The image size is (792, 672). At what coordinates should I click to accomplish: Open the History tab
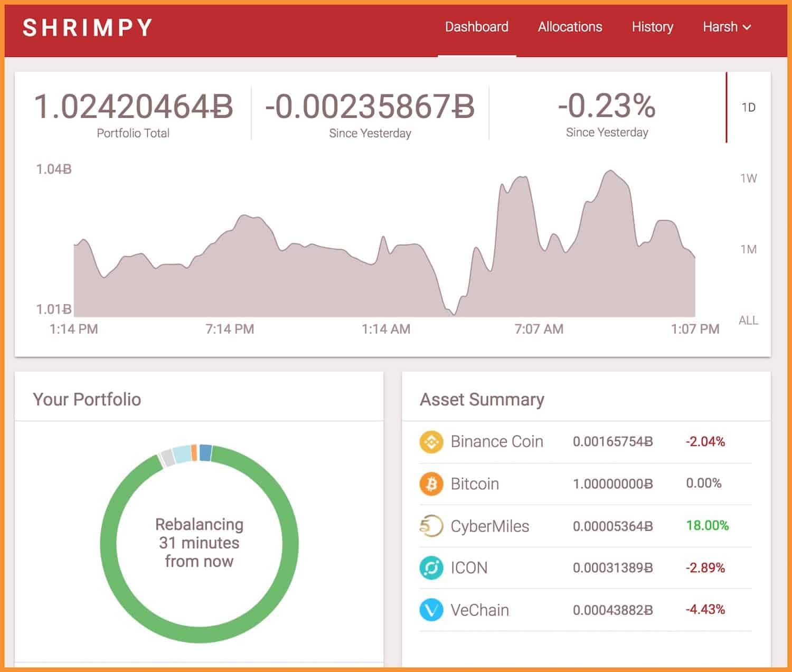point(652,27)
